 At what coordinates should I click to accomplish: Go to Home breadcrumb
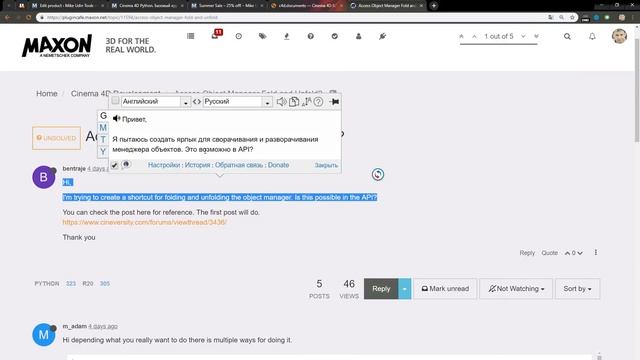pyautogui.click(x=47, y=93)
